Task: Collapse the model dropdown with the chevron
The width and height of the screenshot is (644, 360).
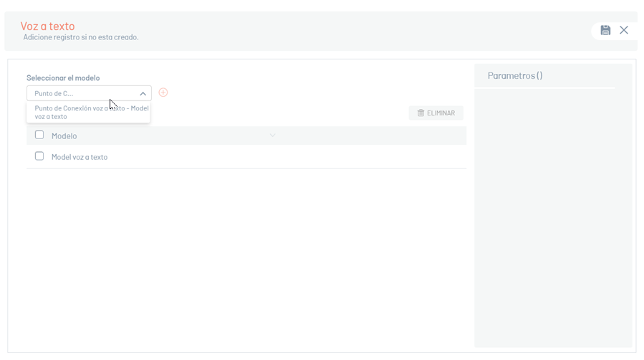Action: pos(143,94)
